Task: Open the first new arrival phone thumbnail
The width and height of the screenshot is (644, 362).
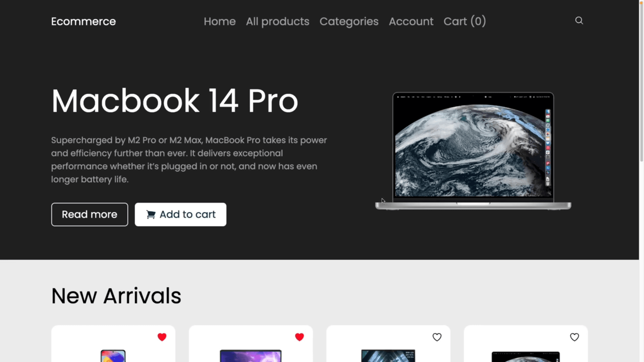Action: [113, 356]
